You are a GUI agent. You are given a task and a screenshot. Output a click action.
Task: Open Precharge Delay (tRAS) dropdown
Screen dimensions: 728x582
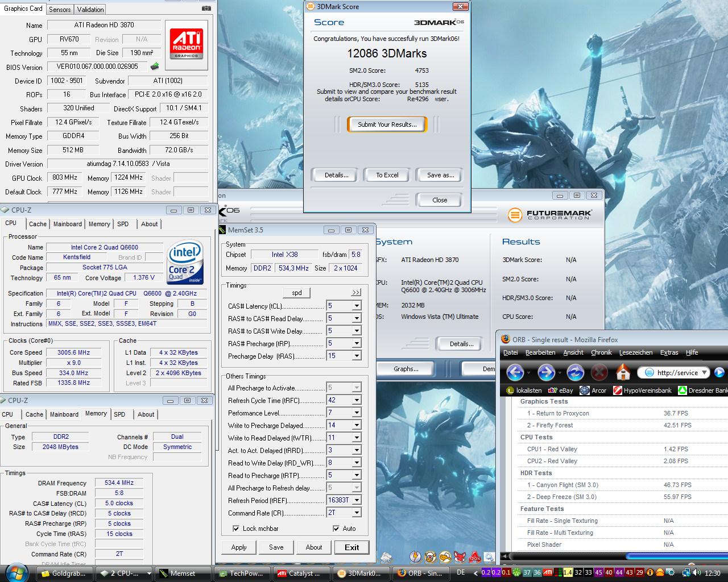(357, 356)
